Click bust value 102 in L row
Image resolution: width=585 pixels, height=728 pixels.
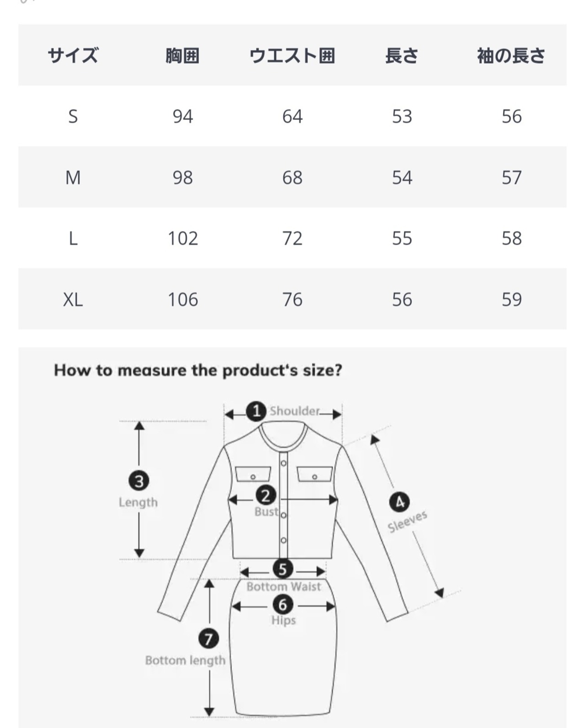[x=183, y=238]
